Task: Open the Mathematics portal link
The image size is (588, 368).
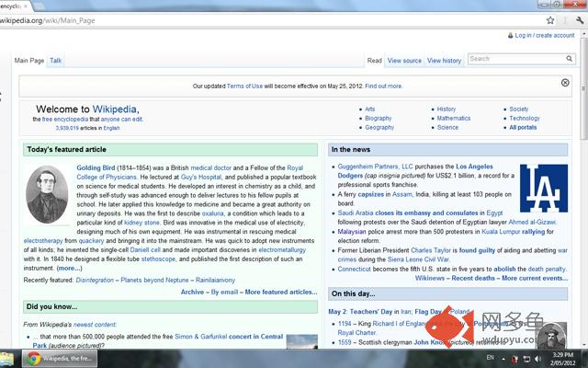Action: point(453,119)
